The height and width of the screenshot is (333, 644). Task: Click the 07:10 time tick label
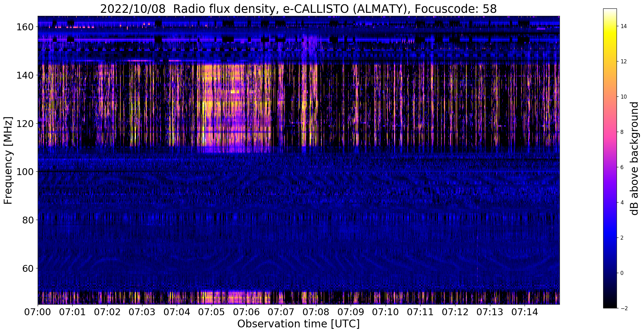tap(386, 312)
